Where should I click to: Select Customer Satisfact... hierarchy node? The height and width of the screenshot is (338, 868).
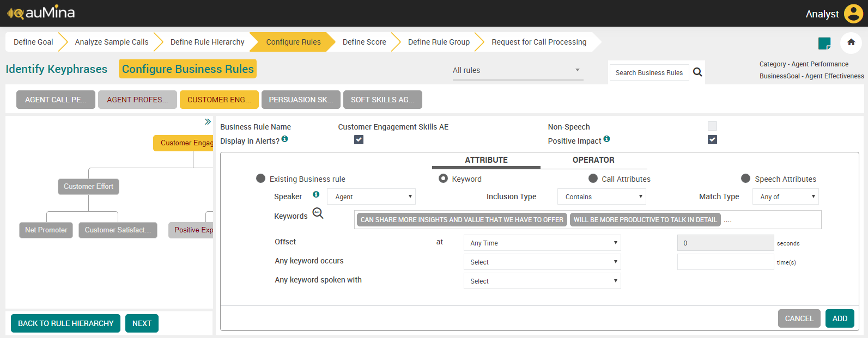point(118,230)
